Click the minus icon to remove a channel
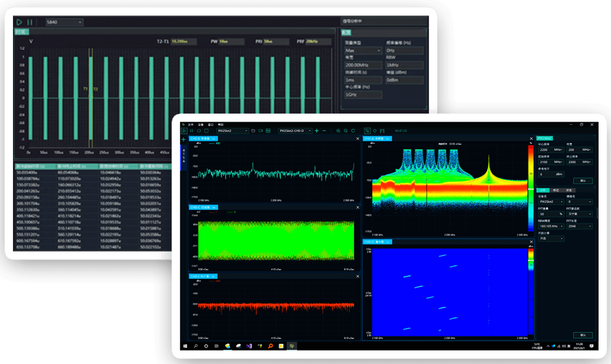This screenshot has width=611, height=364. tap(324, 131)
